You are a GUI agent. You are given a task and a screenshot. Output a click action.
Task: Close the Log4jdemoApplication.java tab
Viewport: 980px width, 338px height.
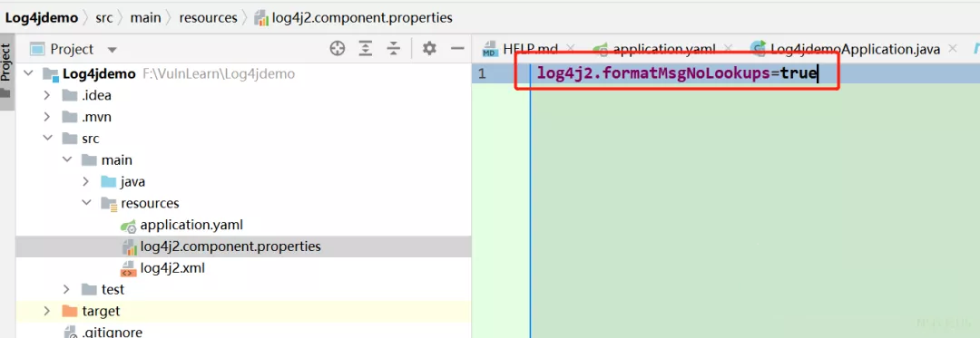pos(952,49)
